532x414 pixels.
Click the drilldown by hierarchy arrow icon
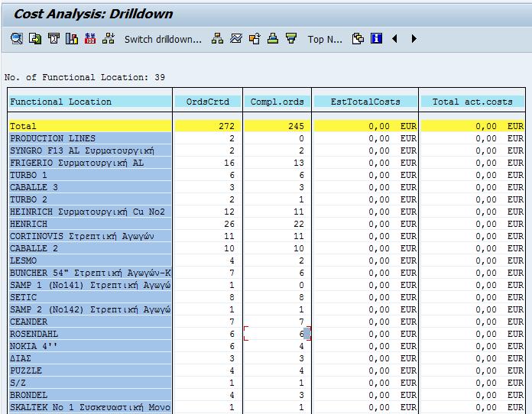pyautogui.click(x=109, y=39)
